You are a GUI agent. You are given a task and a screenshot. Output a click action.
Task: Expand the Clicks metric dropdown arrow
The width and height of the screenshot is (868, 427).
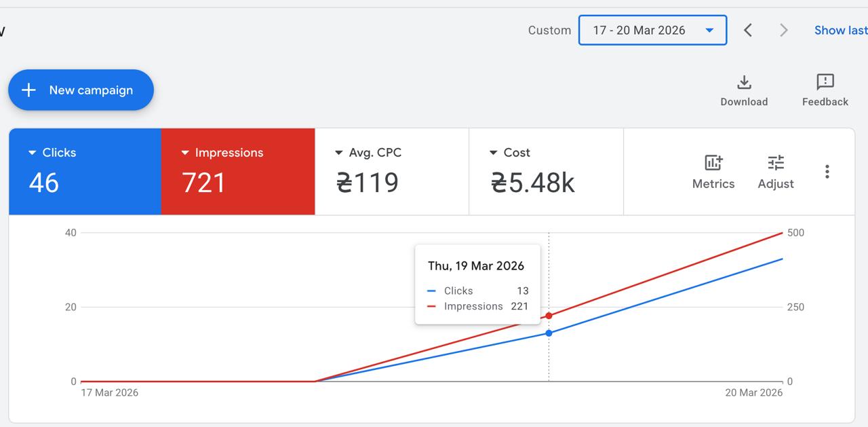32,153
